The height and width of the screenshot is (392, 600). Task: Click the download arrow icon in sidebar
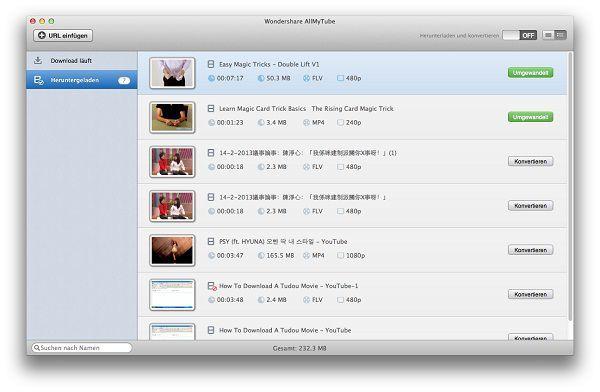[x=38, y=60]
